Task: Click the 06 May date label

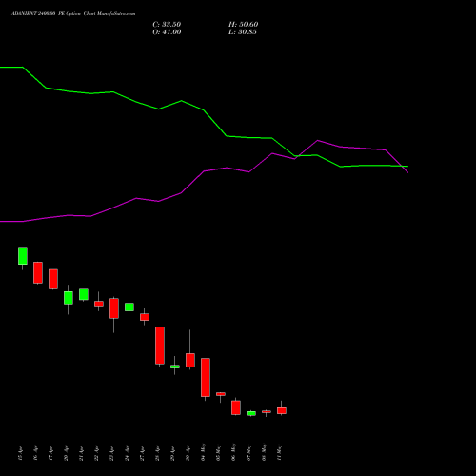Action: click(234, 452)
